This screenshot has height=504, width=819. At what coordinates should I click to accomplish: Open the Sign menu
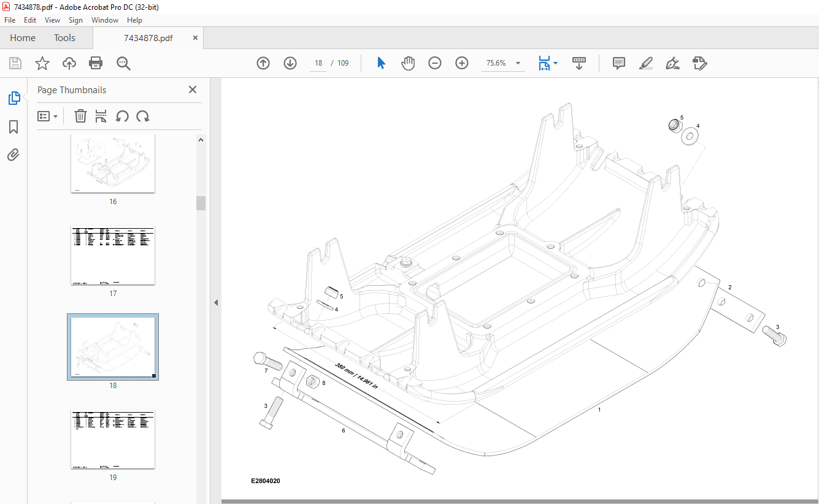coord(75,20)
